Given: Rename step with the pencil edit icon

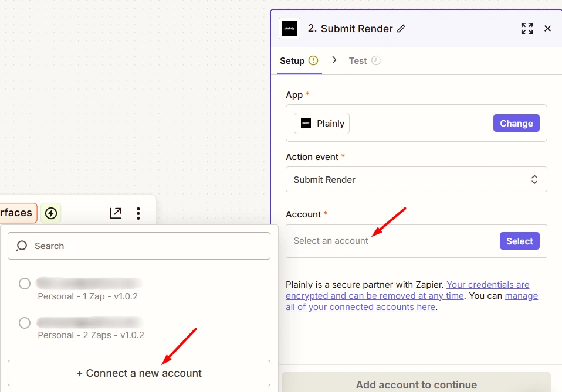Looking at the screenshot, I should [x=401, y=29].
